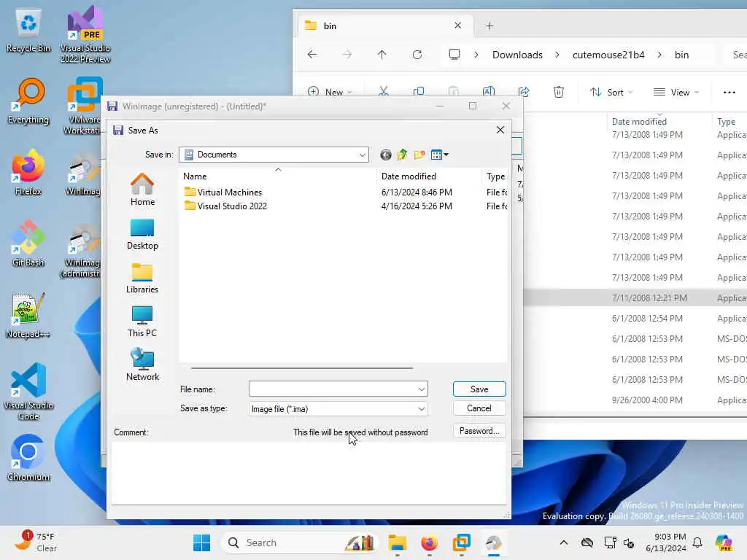Open the Recycle Bin desktop icon

[28, 30]
